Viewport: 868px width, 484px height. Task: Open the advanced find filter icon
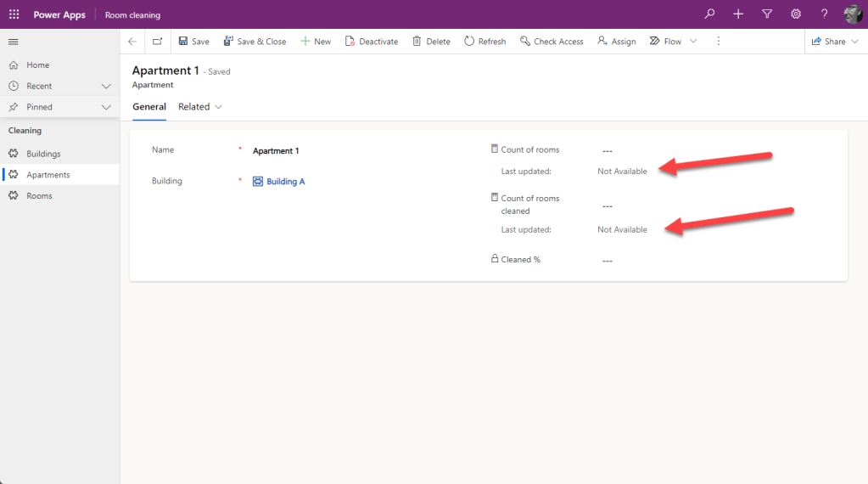tap(767, 14)
